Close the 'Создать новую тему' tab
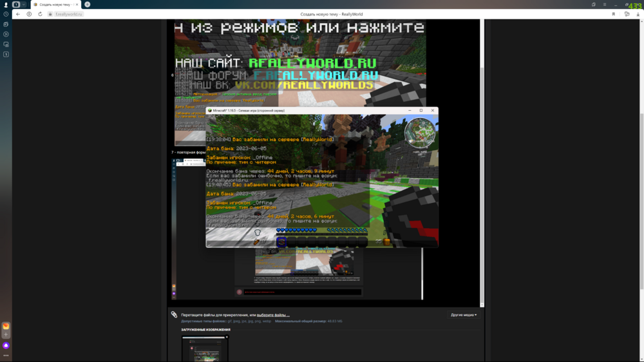Image resolution: width=644 pixels, height=362 pixels. point(77,5)
